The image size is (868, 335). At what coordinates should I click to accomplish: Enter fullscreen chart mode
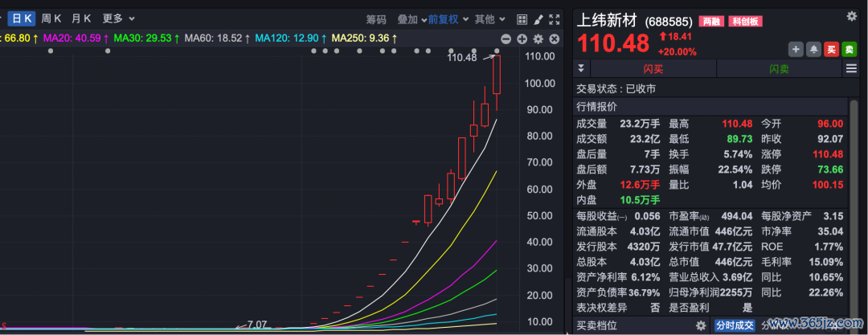[x=555, y=19]
